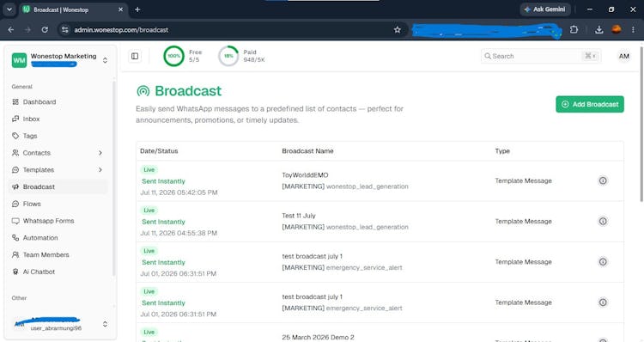
Task: Open info icon for Test 11 July broadcast
Action: tap(603, 221)
